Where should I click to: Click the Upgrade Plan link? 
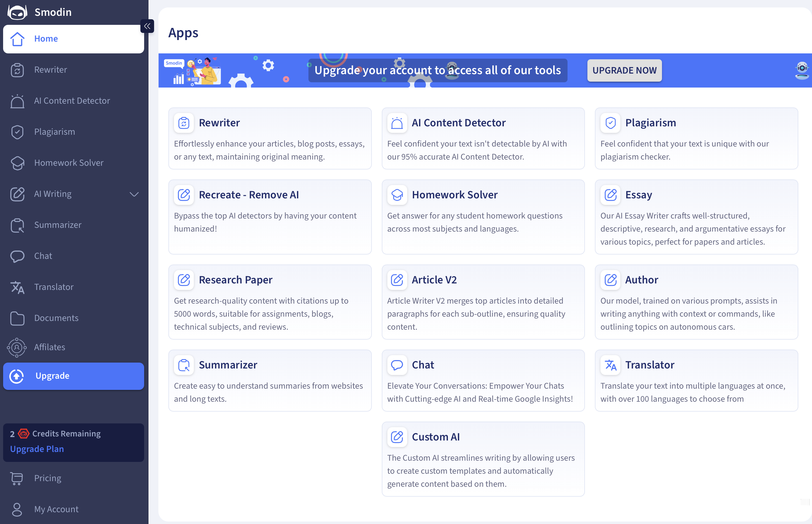pos(37,449)
